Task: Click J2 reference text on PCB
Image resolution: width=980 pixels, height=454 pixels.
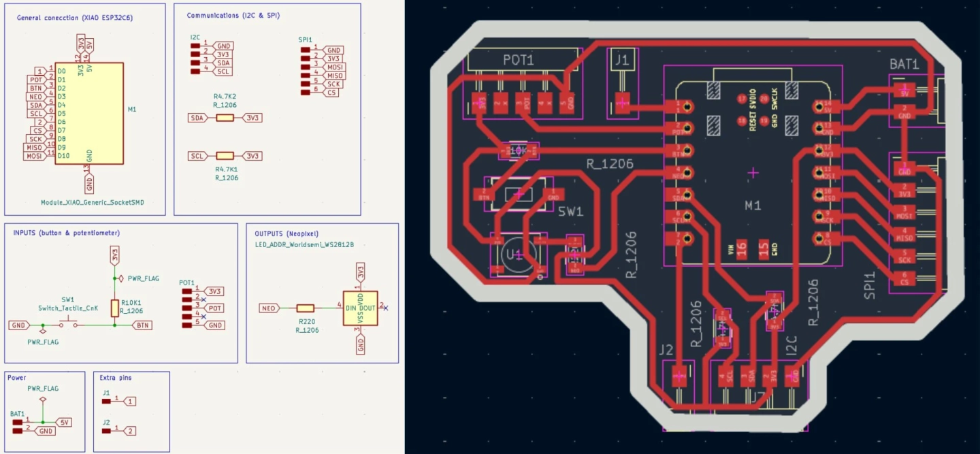Action: click(666, 350)
